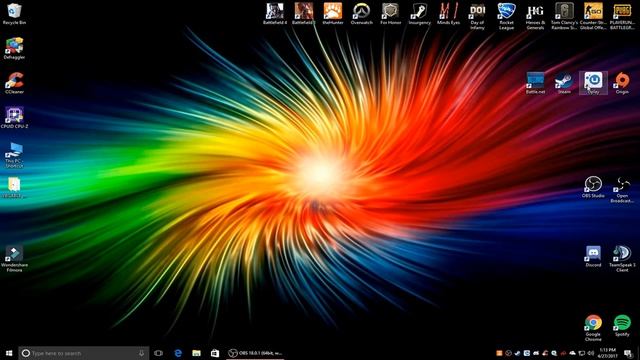Open the Recycle Bin desktop icon

tap(14, 13)
